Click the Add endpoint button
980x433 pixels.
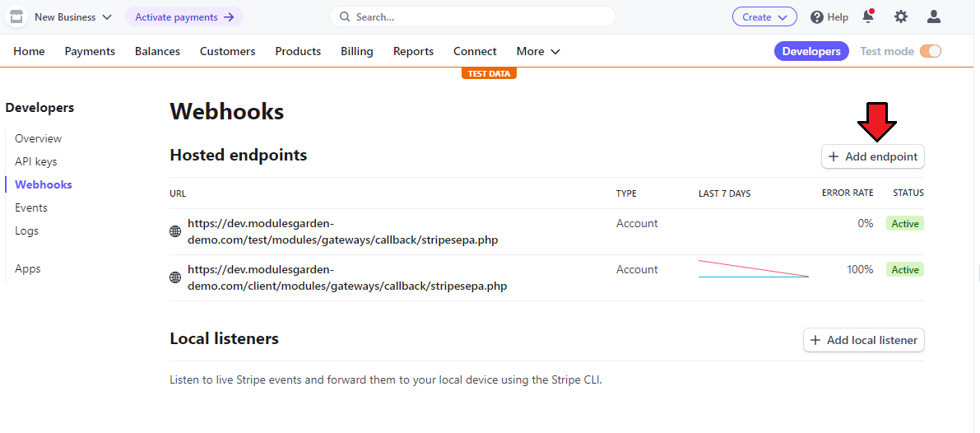(x=872, y=157)
